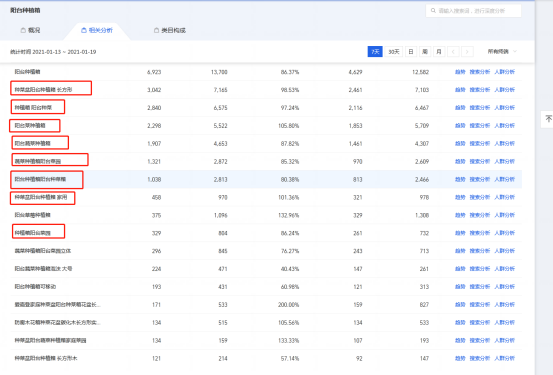
Task: Click the percentage 86.37%
Action: click(x=290, y=72)
